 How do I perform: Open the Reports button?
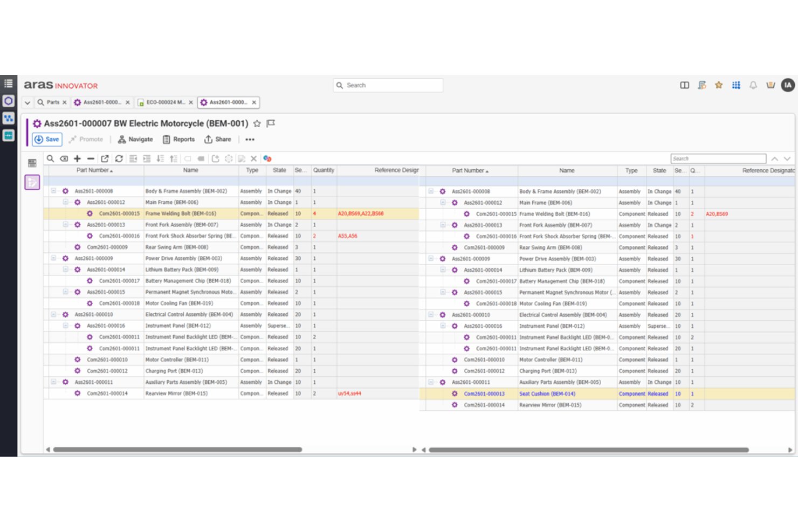point(178,139)
